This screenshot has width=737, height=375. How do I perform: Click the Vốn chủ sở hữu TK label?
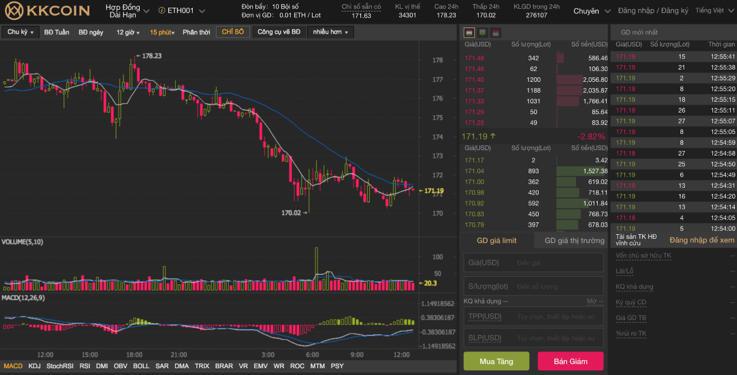[x=643, y=256]
